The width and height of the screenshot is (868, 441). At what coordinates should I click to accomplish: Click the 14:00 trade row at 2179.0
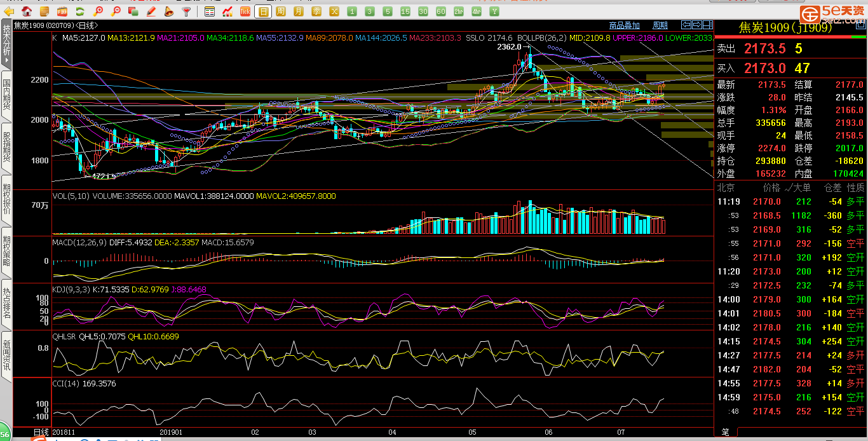click(790, 299)
